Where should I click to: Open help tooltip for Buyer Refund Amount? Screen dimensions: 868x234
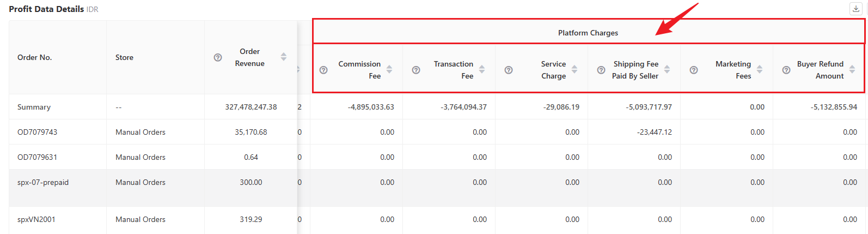click(786, 70)
